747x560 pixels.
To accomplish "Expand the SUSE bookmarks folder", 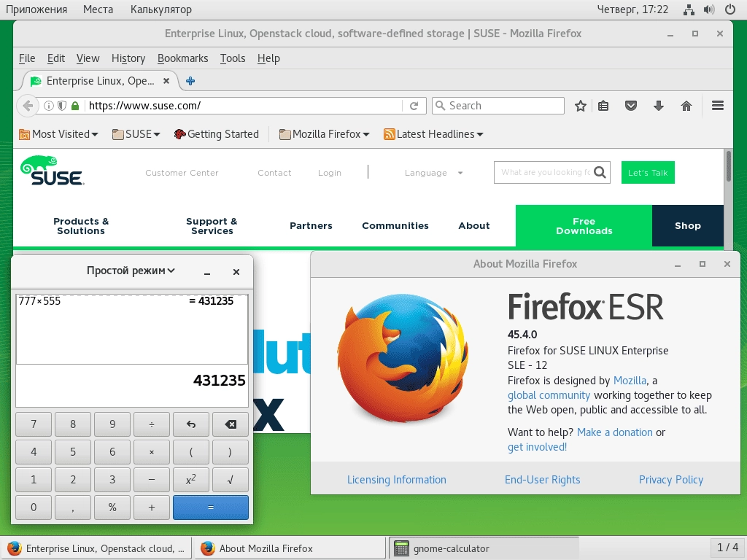I will (x=136, y=134).
